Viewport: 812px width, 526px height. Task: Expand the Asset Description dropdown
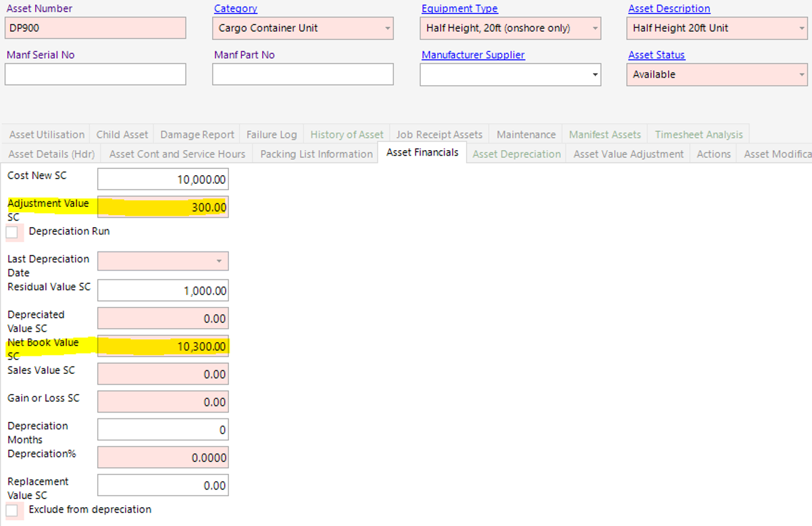click(x=801, y=28)
